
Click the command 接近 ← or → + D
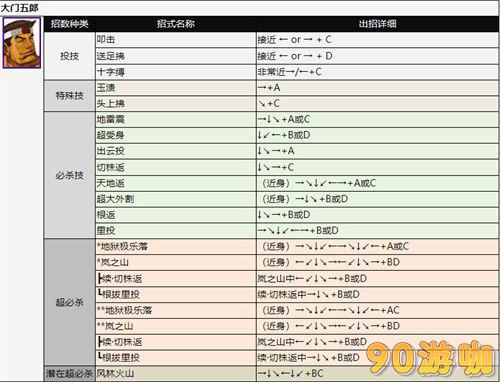tap(295, 56)
